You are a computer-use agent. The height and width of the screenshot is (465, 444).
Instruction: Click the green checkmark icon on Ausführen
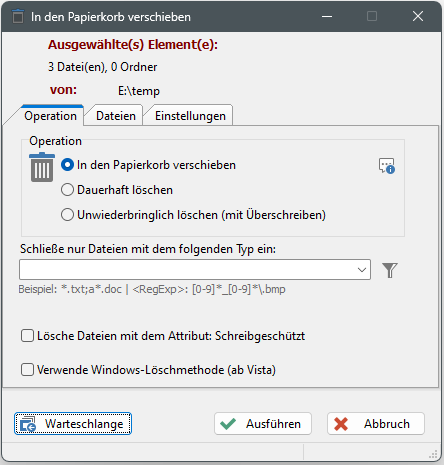pos(228,424)
